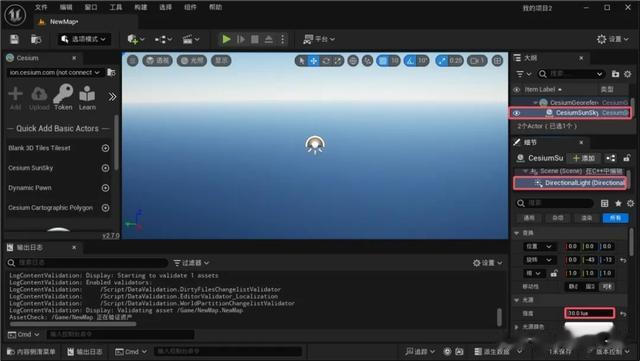Toggle world/local coordinate globe icon

coord(353,61)
